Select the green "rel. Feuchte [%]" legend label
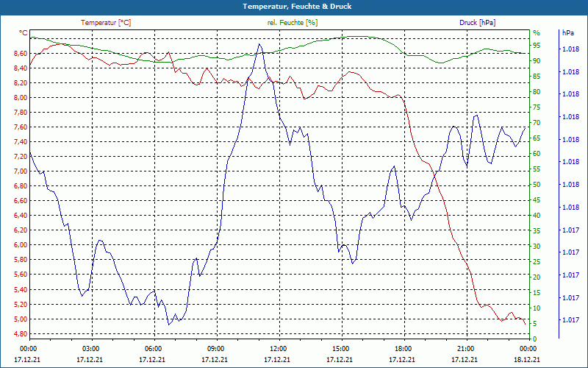 tap(293, 23)
